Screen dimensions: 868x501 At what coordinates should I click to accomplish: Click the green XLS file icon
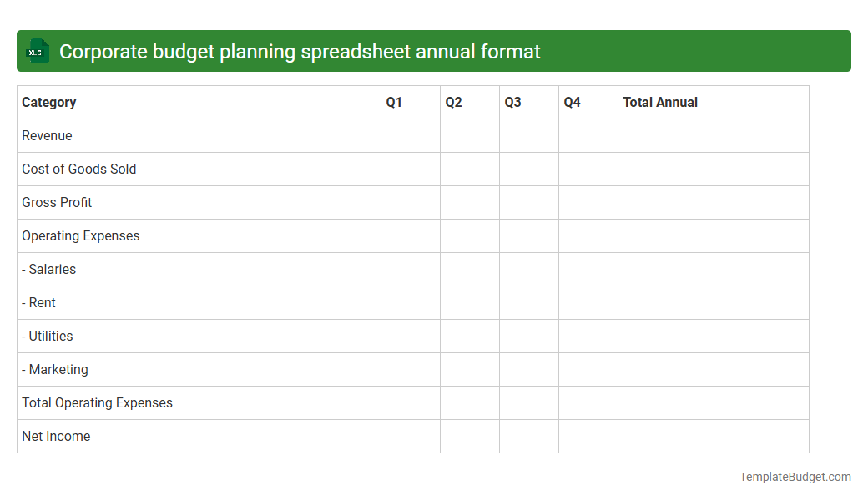pos(37,51)
